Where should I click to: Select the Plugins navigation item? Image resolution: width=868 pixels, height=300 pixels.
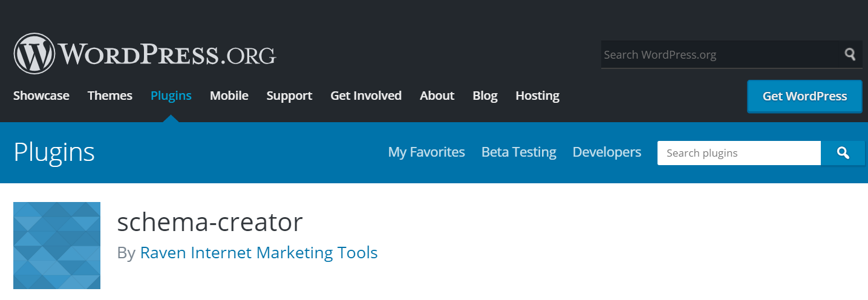(171, 96)
